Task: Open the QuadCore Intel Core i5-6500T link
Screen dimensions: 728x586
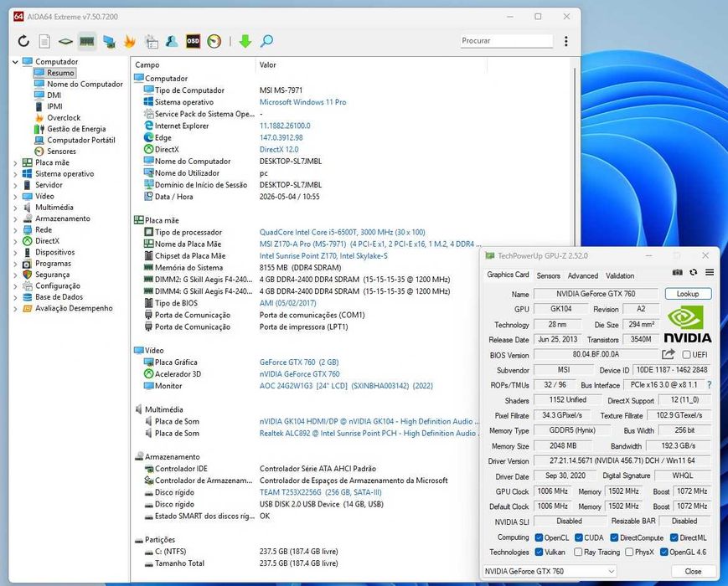Action: click(x=342, y=232)
